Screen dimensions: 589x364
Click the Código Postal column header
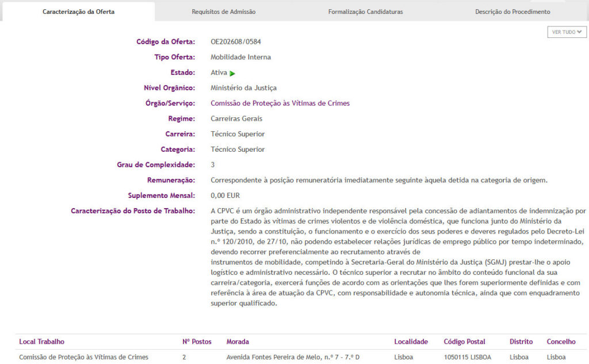pos(464,342)
